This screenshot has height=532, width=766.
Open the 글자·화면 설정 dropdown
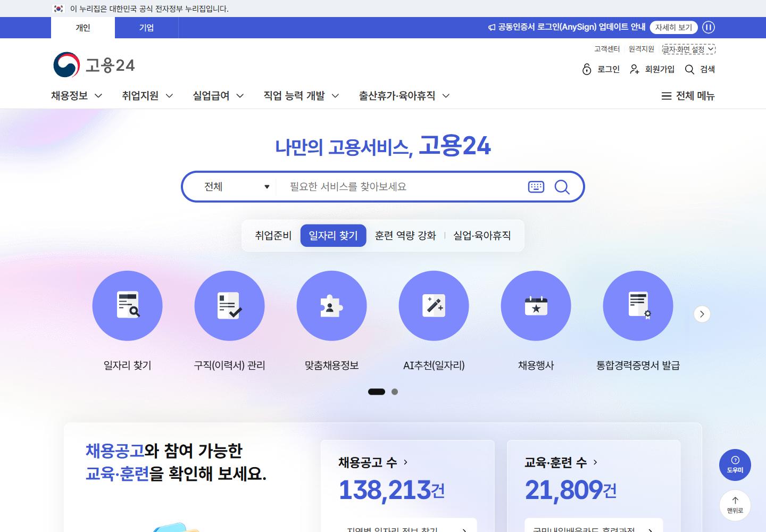pos(688,49)
